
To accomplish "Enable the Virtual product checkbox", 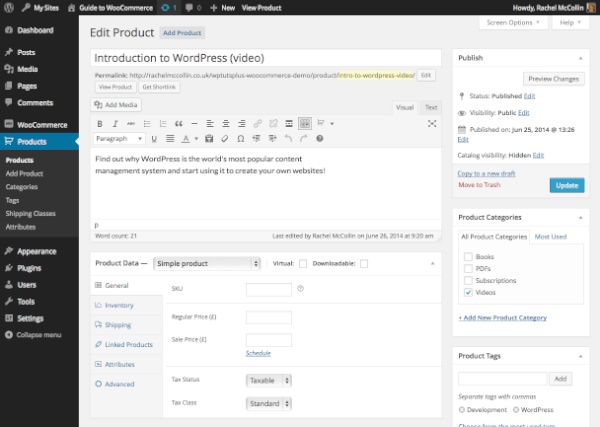I will pyautogui.click(x=303, y=264).
